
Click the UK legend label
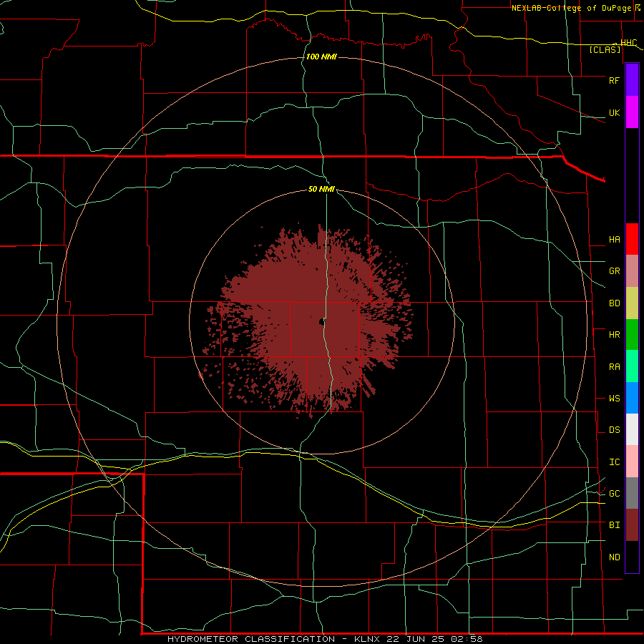614,112
